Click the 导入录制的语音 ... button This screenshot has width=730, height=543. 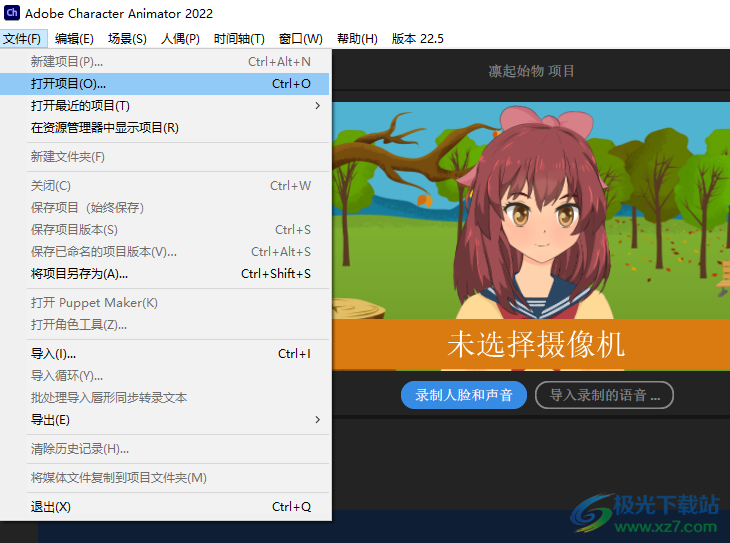pyautogui.click(x=604, y=395)
